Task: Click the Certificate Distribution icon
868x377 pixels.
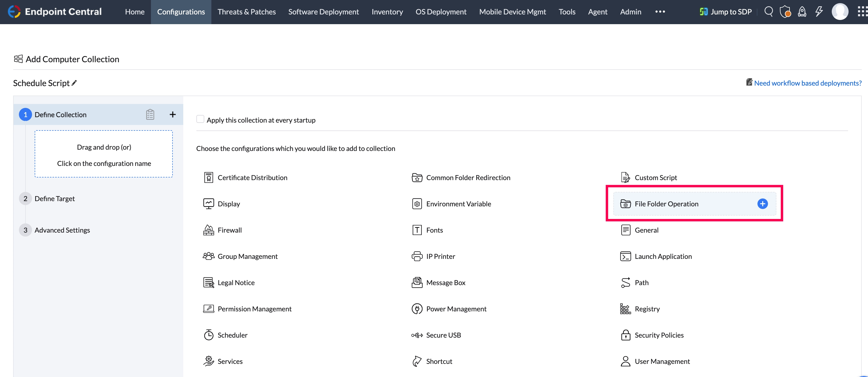Action: [x=208, y=177]
